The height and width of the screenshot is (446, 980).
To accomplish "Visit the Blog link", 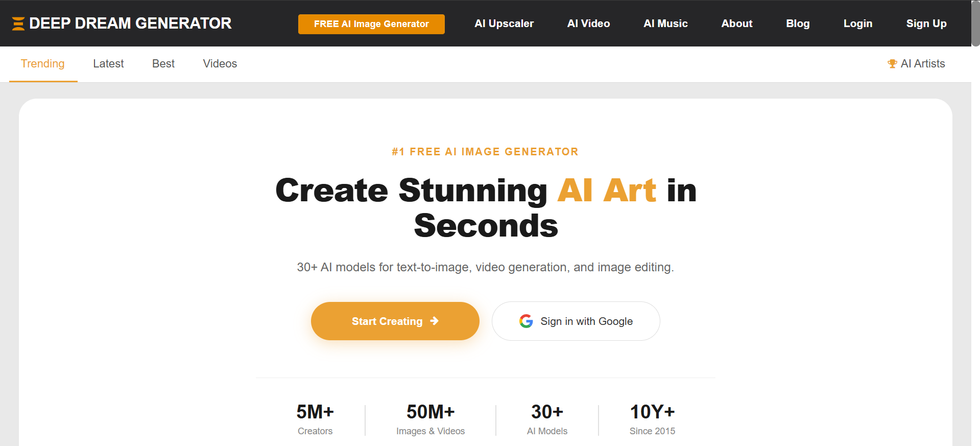I will click(x=798, y=24).
